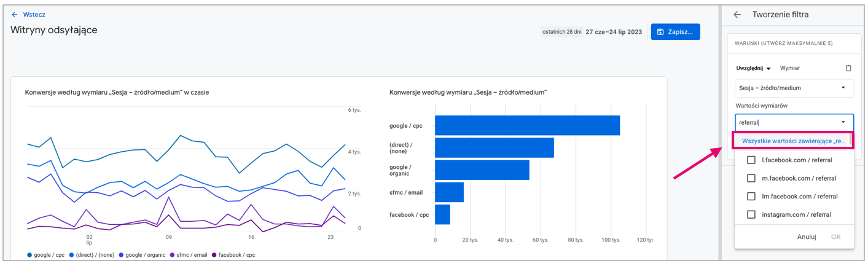
Task: Click the sfmc / email legend dot
Action: pos(172,254)
